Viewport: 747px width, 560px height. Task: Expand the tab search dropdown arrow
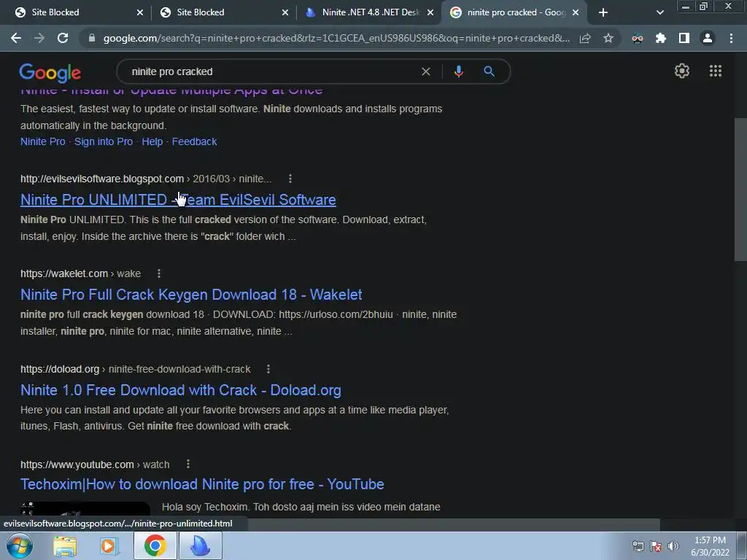(659, 12)
